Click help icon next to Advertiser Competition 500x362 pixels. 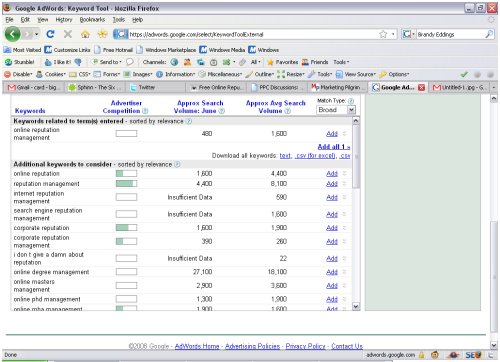(145, 111)
